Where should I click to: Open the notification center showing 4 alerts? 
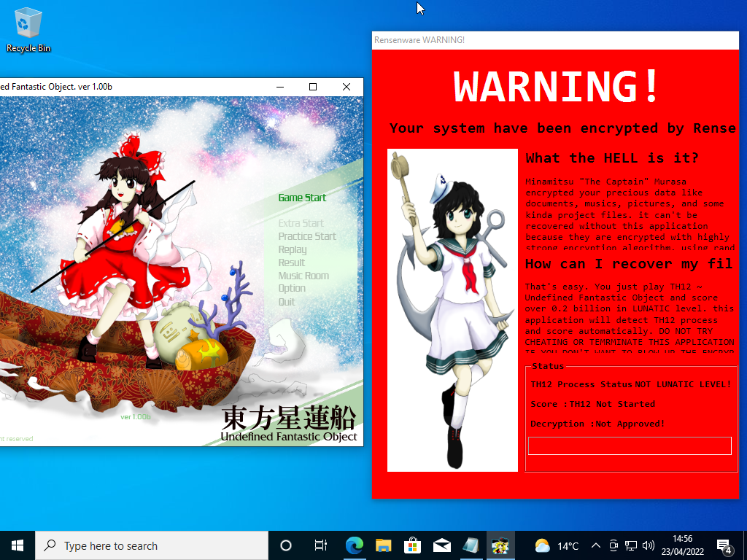coord(724,545)
